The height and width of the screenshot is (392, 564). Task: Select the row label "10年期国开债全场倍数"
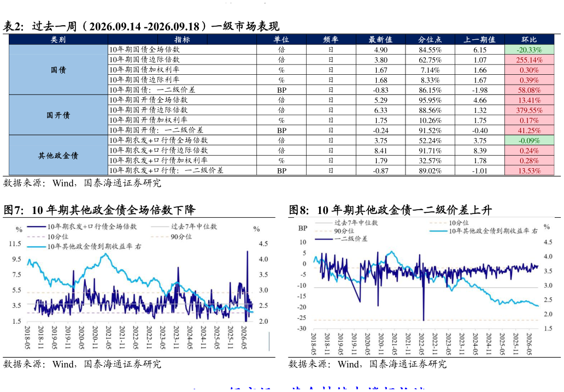149,100
